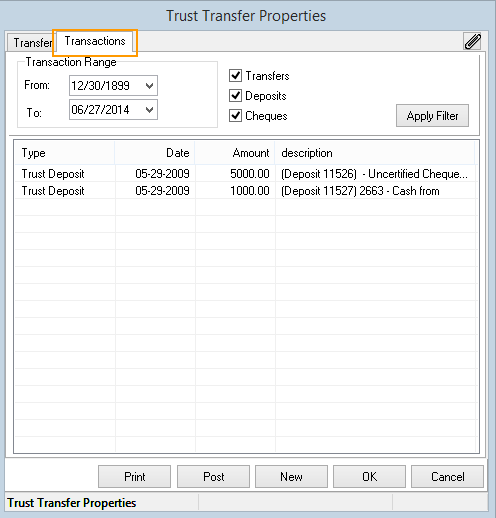
Task: Disable the Cheques checkbox
Action: point(235,116)
